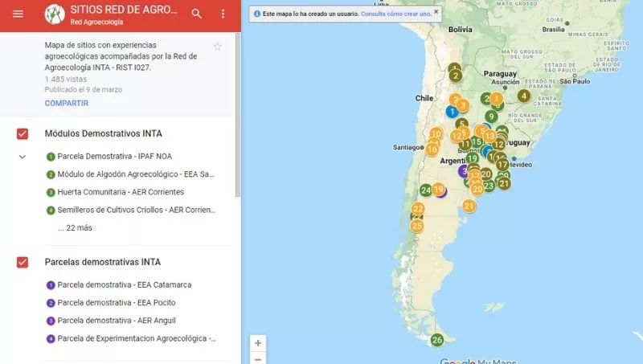Star this map as favorite
Viewport: 643px width, 364px height.
click(x=217, y=47)
